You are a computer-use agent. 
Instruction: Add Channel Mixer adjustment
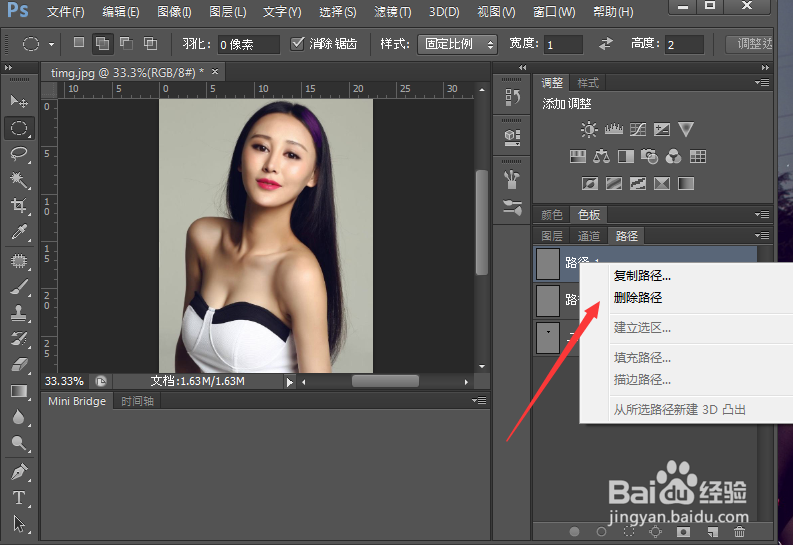click(673, 157)
